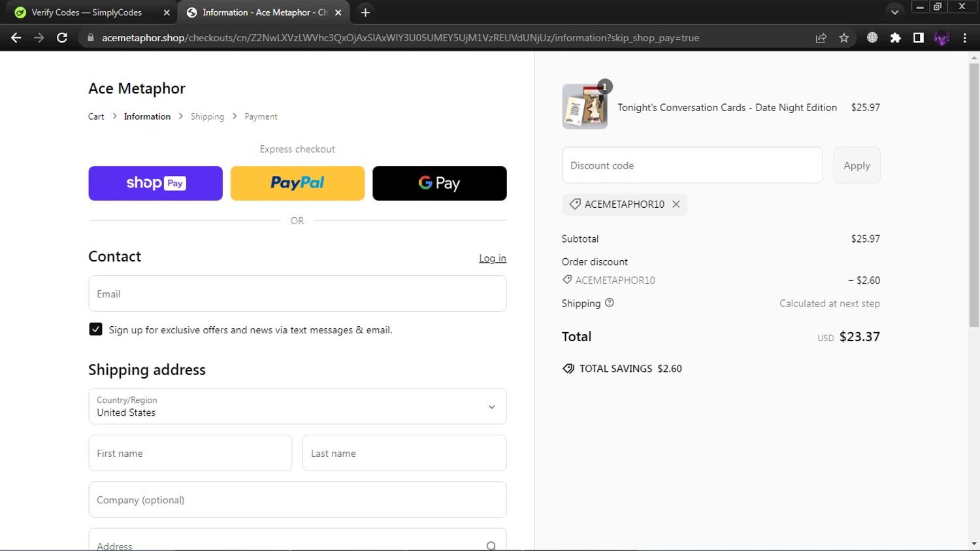This screenshot has height=551, width=980.
Task: Select the Information - Ace Metaphor tab
Action: coord(264,12)
